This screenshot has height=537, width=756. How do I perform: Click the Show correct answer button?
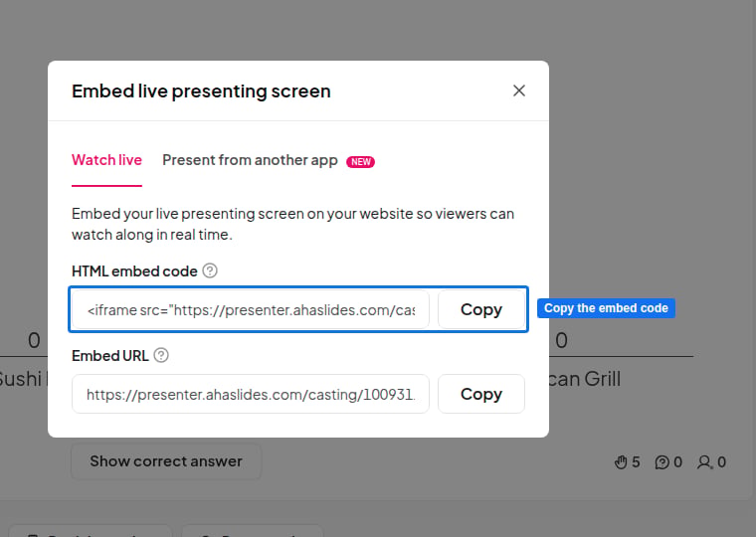tap(166, 461)
